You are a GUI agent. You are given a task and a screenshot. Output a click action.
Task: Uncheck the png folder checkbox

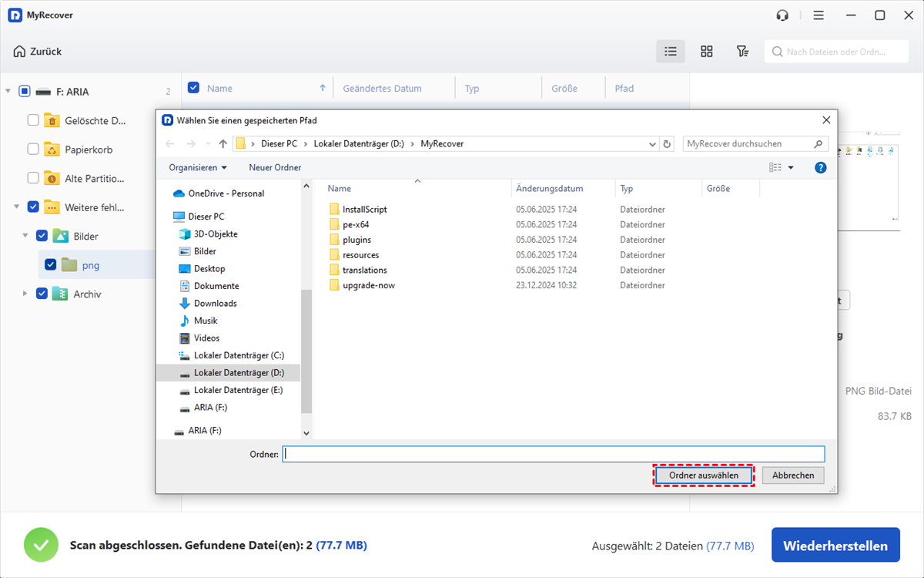[x=50, y=264]
